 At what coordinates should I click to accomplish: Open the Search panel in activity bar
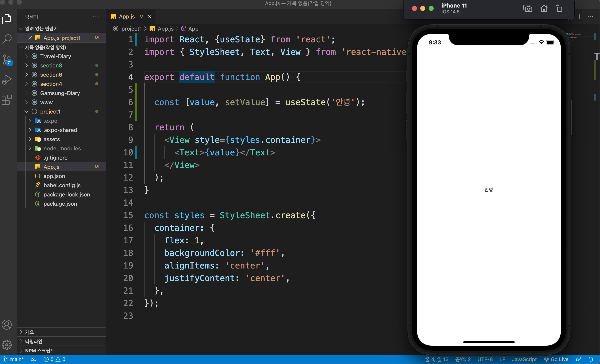tap(6, 39)
